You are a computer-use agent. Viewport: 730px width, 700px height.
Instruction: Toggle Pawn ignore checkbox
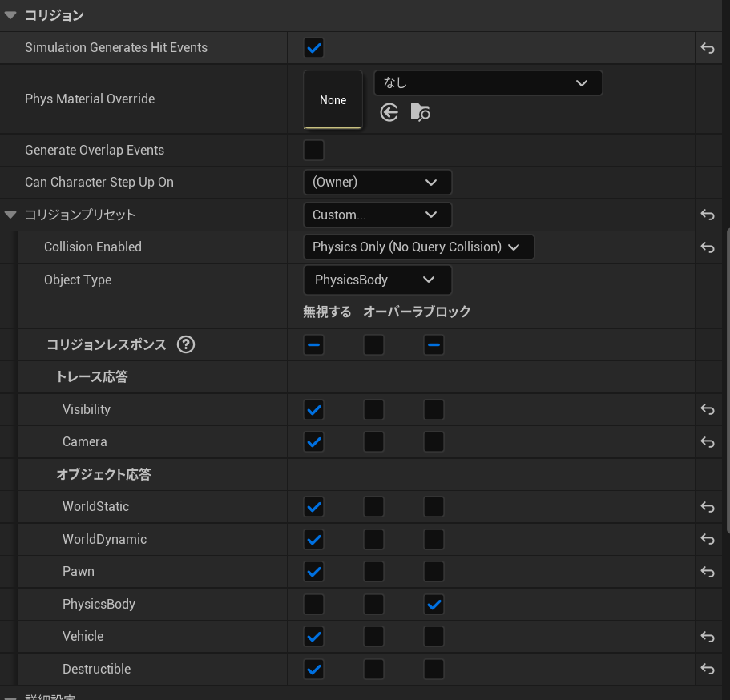[314, 572]
